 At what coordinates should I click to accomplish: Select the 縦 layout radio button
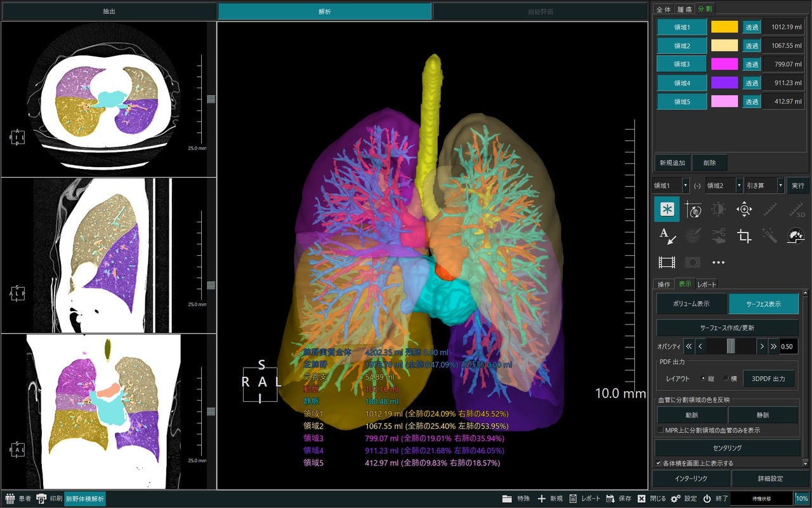tap(704, 378)
